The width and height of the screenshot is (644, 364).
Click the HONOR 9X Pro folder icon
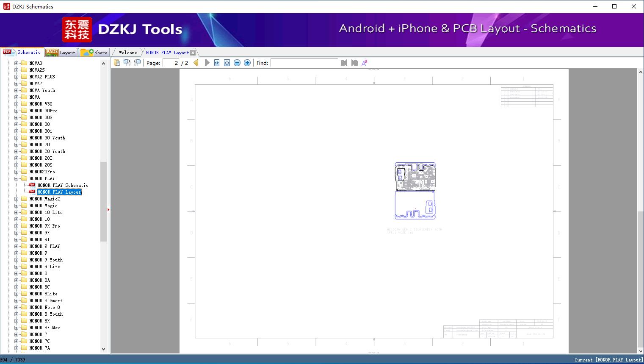24,226
